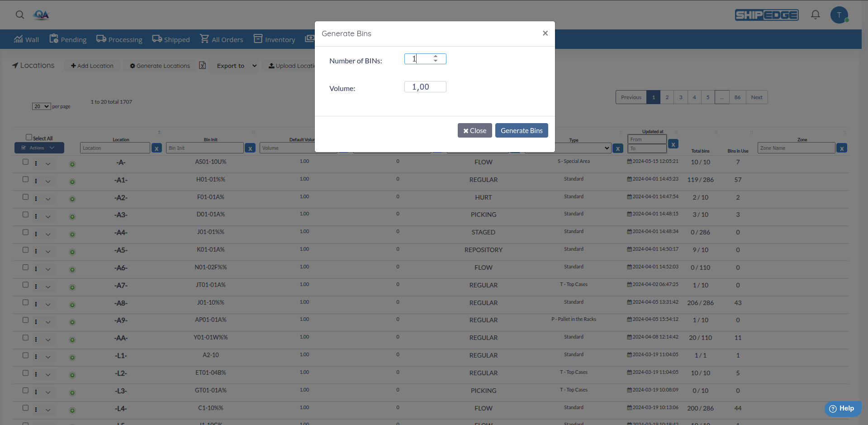Open the per page dropdown
The image size is (868, 425).
coord(41,106)
